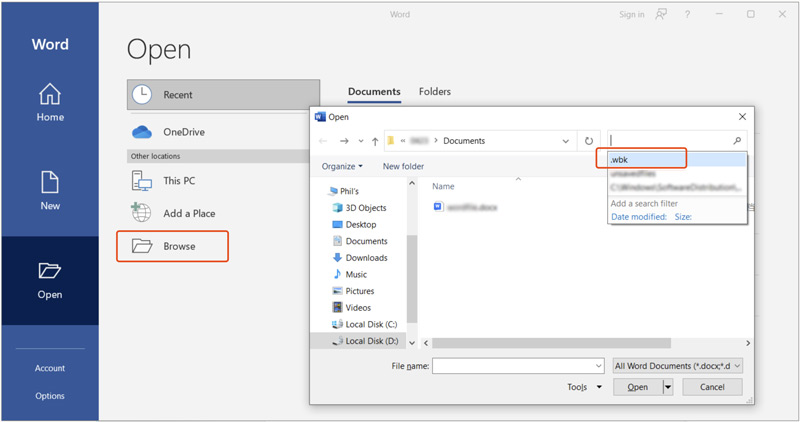Click Cancel in Open dialog

pos(712,387)
